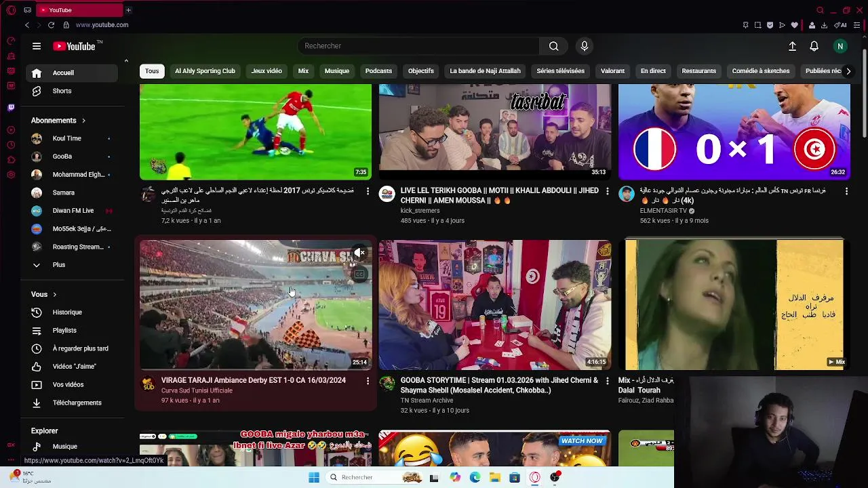868x488 pixels.
Task: Click the ad blocker shield icon
Action: point(770,25)
